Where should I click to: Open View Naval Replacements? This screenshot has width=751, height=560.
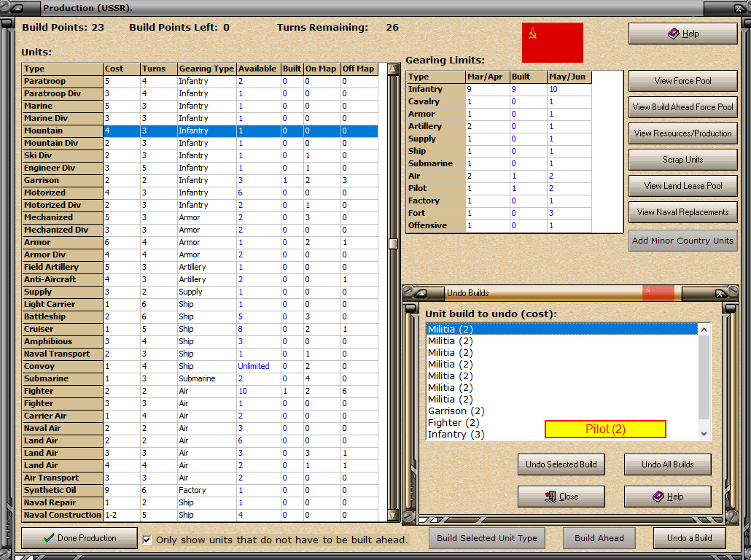[x=682, y=212]
